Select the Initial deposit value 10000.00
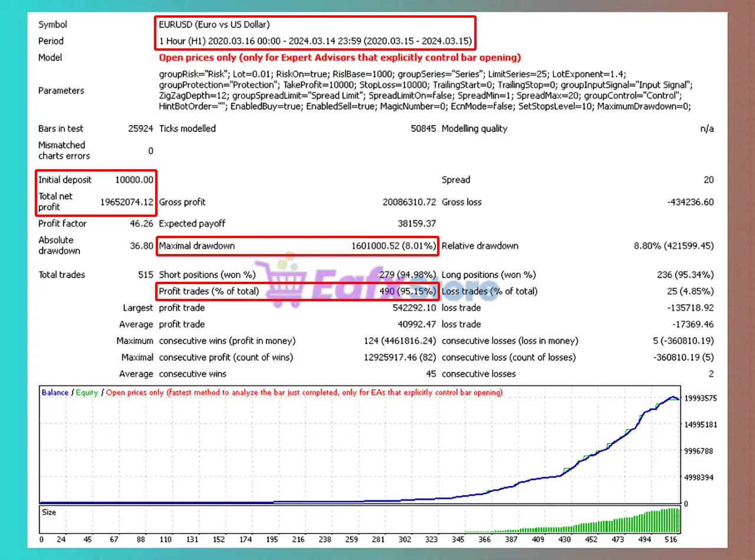755x560 pixels. (x=134, y=180)
